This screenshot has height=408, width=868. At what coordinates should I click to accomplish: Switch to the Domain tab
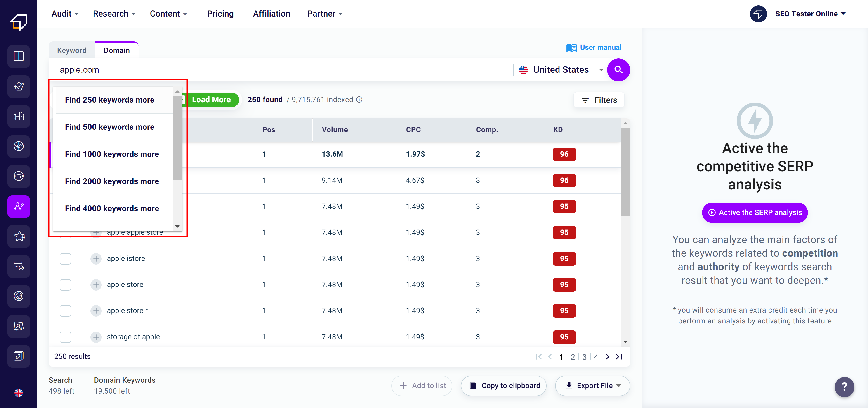[x=117, y=50]
